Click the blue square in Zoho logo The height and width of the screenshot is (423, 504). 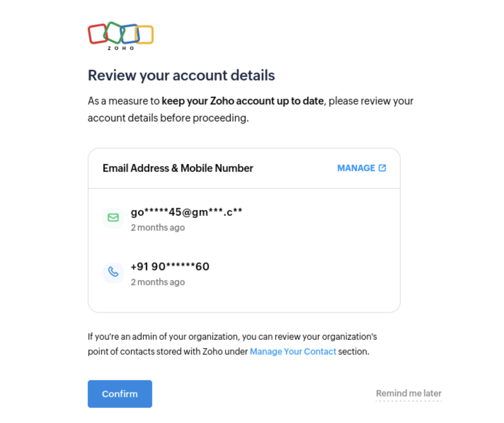coord(130,34)
